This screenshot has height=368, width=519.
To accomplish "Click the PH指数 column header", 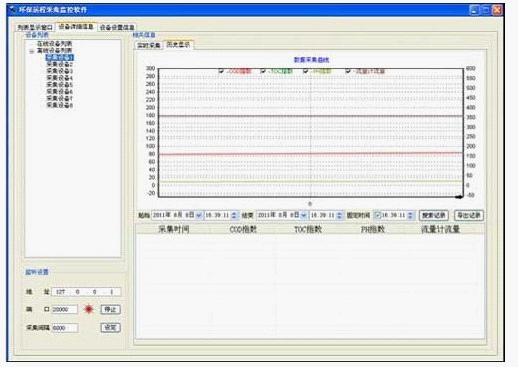I will [x=373, y=229].
